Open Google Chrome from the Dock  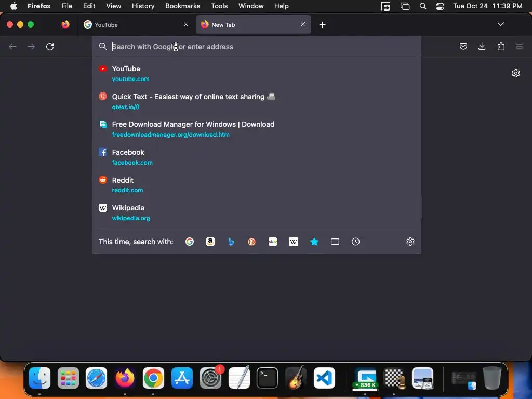(153, 378)
